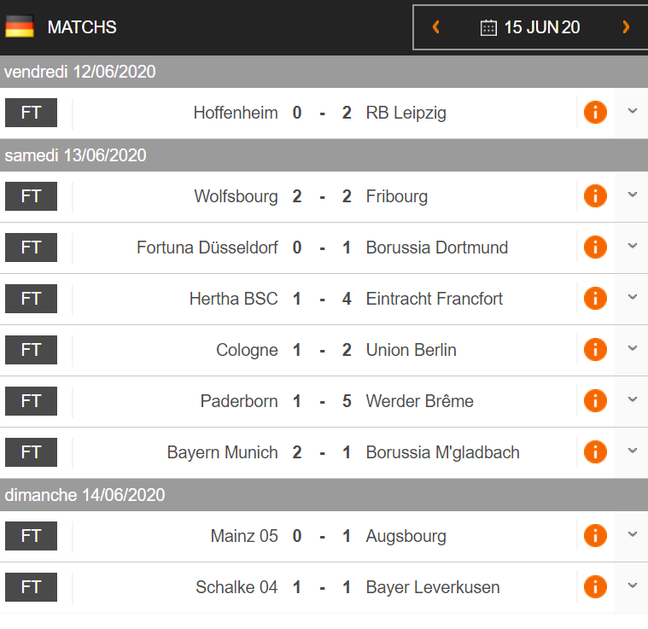Show info for Fortuna Düsseldorf match
648x629 pixels.
(x=595, y=247)
